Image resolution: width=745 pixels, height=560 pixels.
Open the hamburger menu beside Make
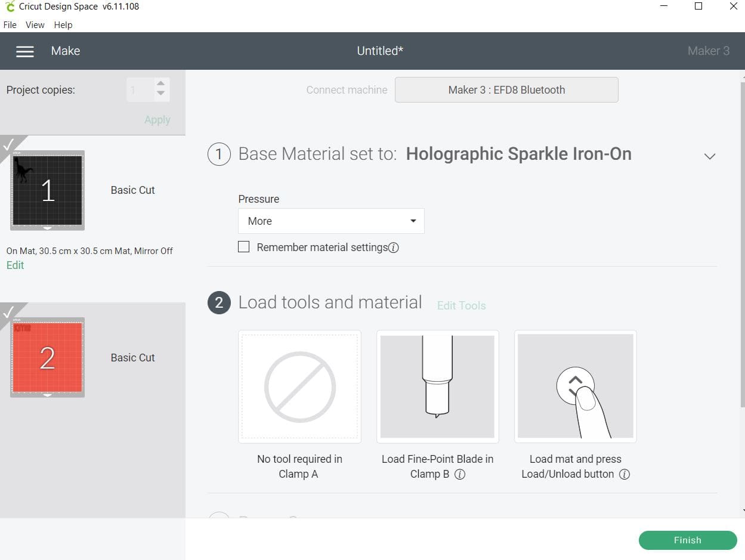click(x=24, y=51)
